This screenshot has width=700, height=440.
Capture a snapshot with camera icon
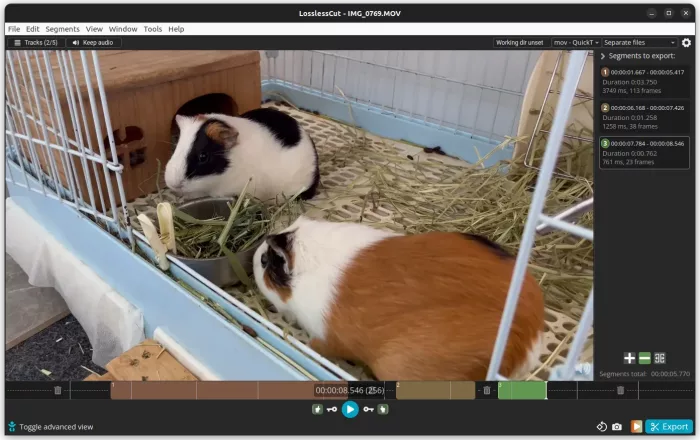click(617, 427)
